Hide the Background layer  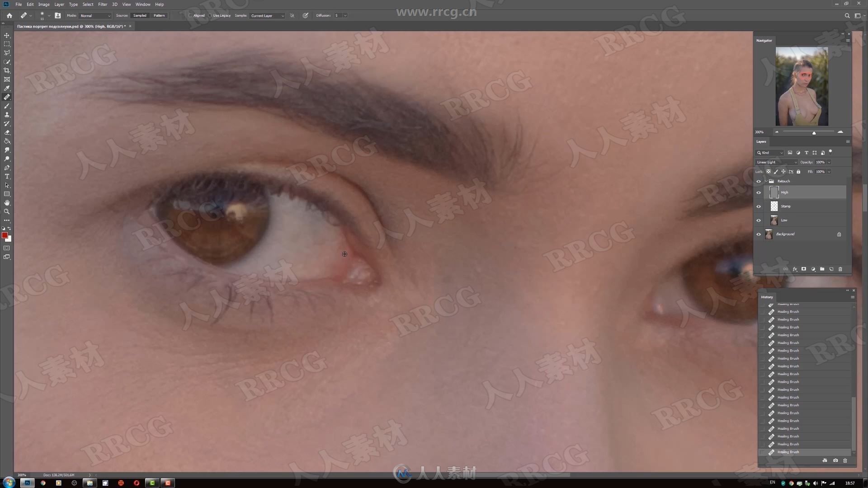pyautogui.click(x=759, y=234)
